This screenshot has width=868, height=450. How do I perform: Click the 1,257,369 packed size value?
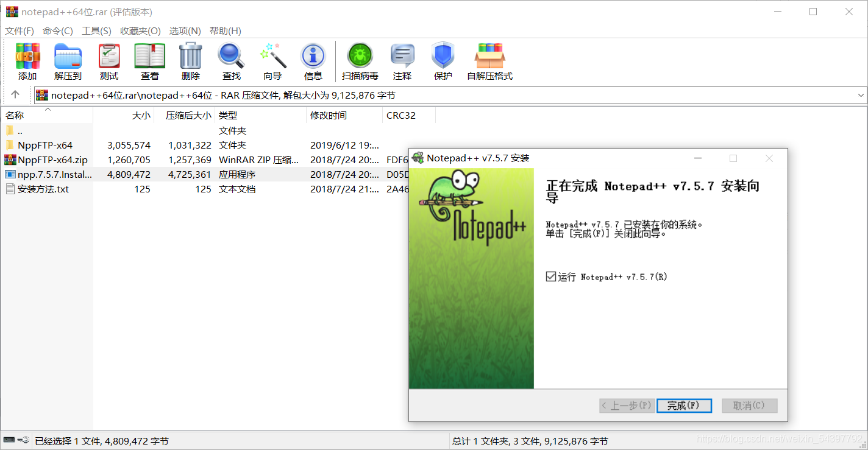(x=190, y=160)
